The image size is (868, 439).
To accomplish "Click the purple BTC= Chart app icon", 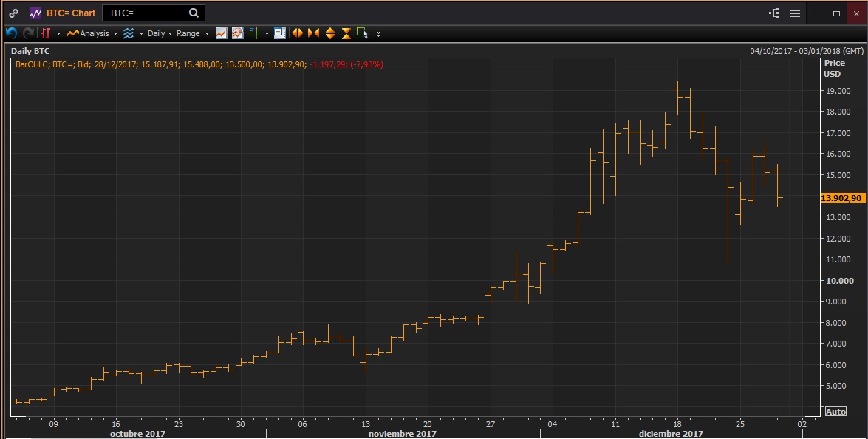I will (35, 13).
